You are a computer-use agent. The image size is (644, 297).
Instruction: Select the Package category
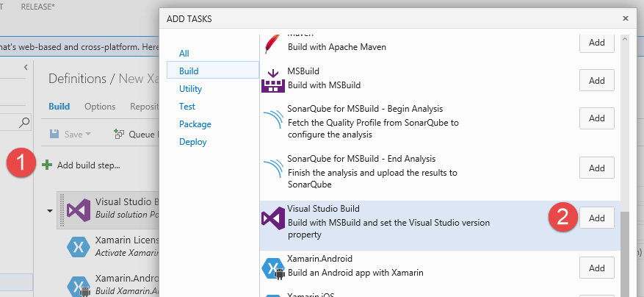195,124
